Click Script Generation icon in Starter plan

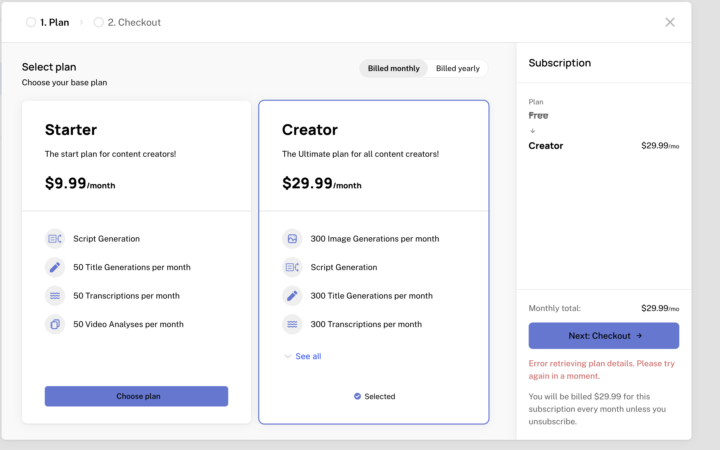55,239
